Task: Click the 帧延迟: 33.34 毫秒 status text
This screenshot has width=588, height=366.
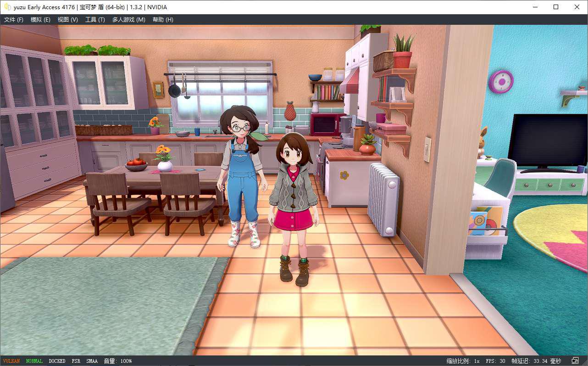Action: click(x=536, y=361)
